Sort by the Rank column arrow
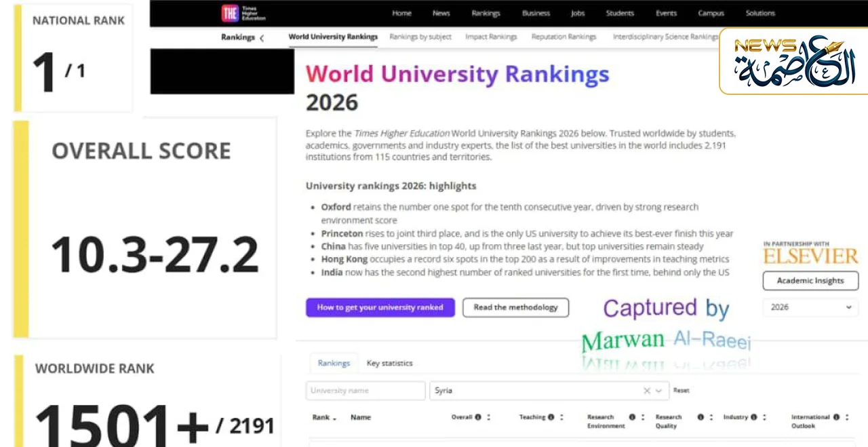868x447 pixels. click(334, 418)
